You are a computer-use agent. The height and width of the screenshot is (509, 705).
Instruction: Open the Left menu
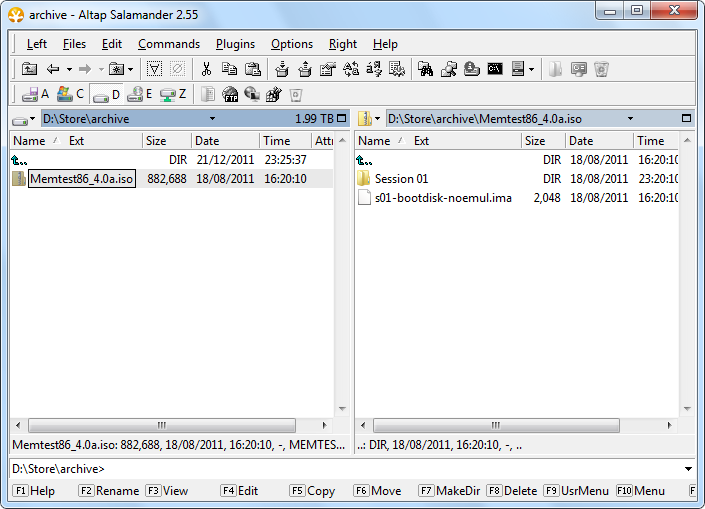click(36, 44)
